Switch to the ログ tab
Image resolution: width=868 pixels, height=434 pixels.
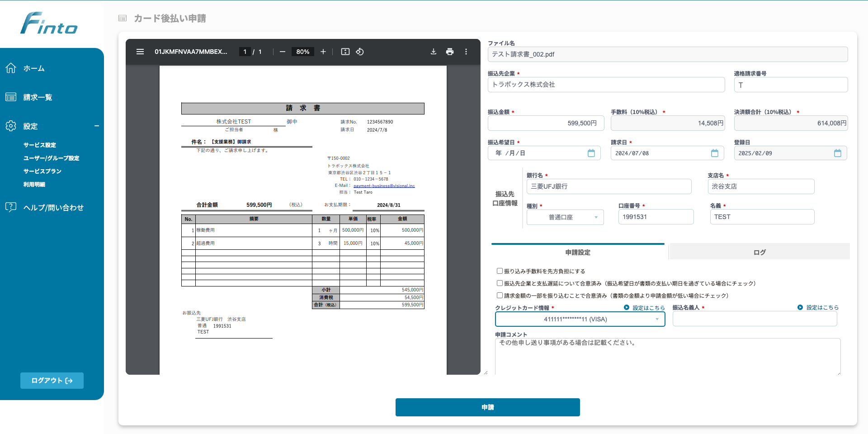[x=759, y=252]
